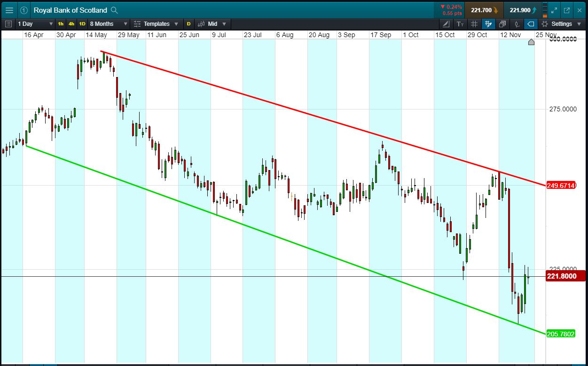The width and height of the screenshot is (588, 366).
Task: Open the hamburger main menu
Action: click(9, 10)
